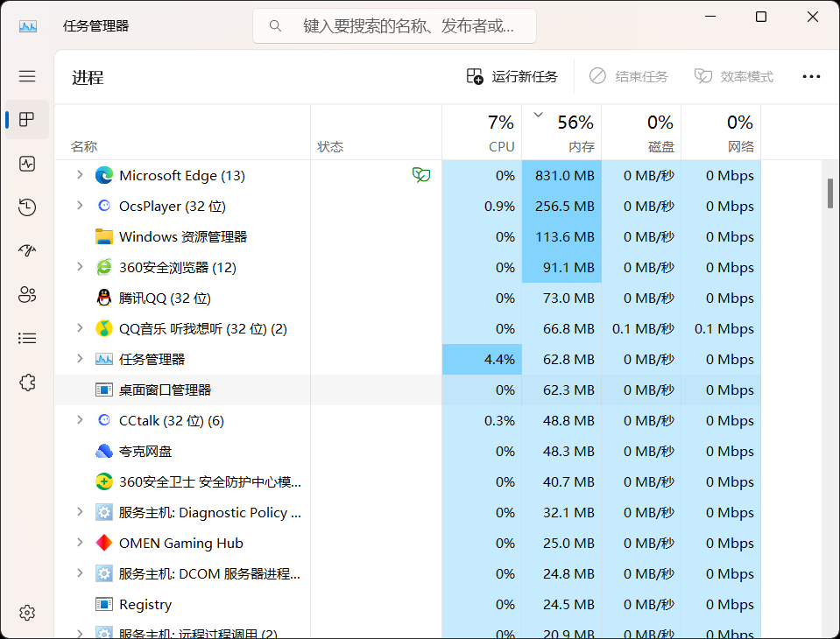Click the search magnifier icon

(275, 25)
